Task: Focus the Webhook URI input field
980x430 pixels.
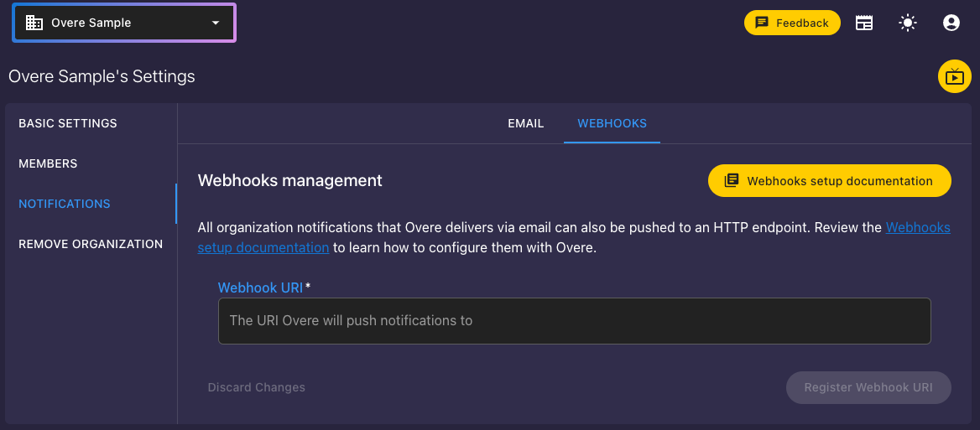Action: coord(575,321)
